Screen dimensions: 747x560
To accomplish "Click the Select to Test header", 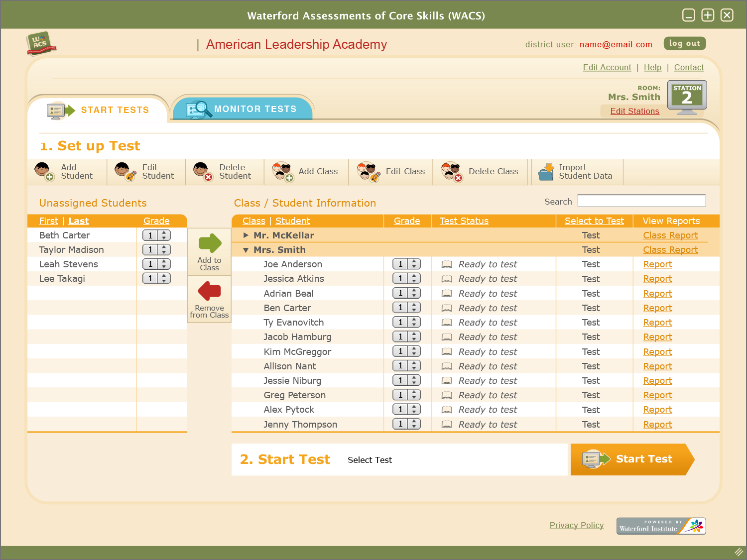I will click(594, 221).
